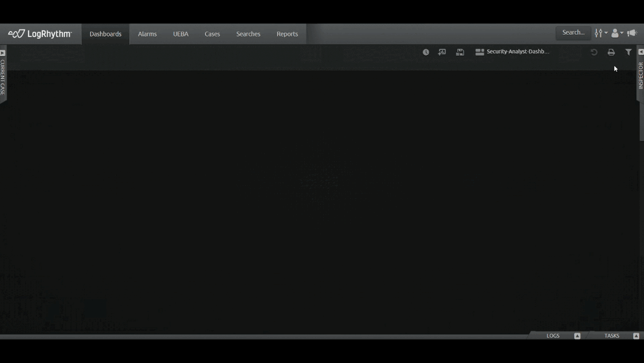This screenshot has width=644, height=363.
Task: Open the user account dropdown
Action: [617, 33]
